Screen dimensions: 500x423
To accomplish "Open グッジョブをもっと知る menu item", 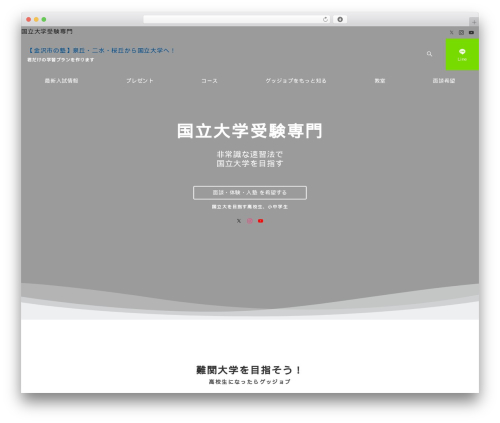I will (x=296, y=81).
